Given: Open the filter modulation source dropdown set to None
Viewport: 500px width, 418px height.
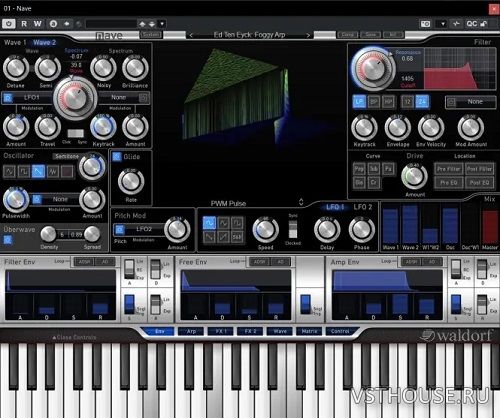Looking at the screenshot, I should point(471,102).
